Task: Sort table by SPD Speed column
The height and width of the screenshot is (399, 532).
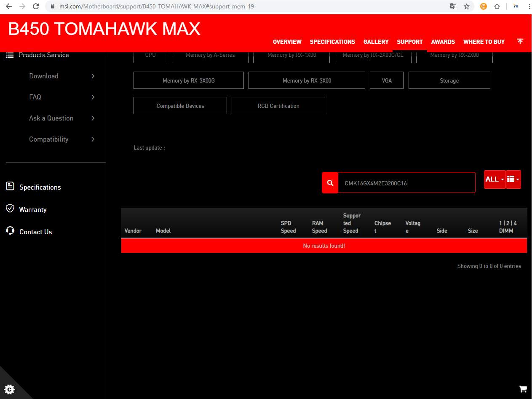Action: tap(289, 227)
